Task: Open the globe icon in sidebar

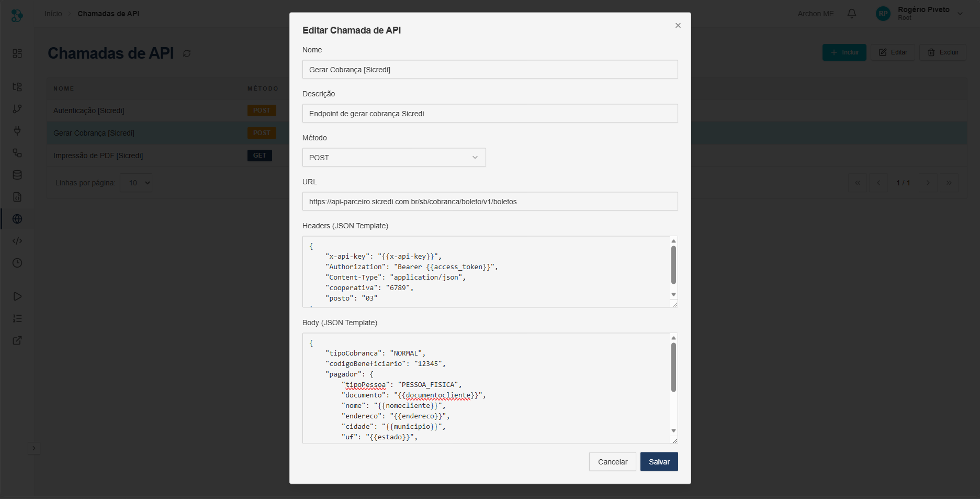Action: pyautogui.click(x=17, y=219)
